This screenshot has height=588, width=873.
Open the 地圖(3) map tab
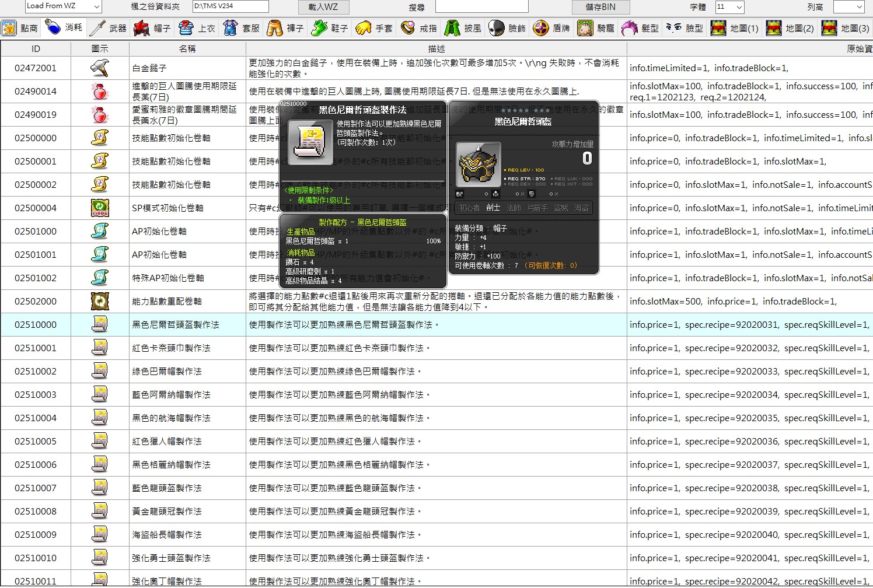[x=845, y=28]
